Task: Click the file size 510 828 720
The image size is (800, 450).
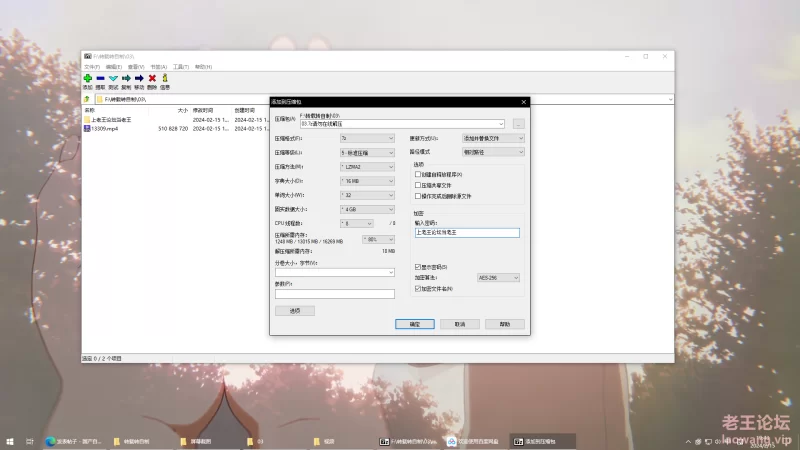Action: (x=173, y=129)
